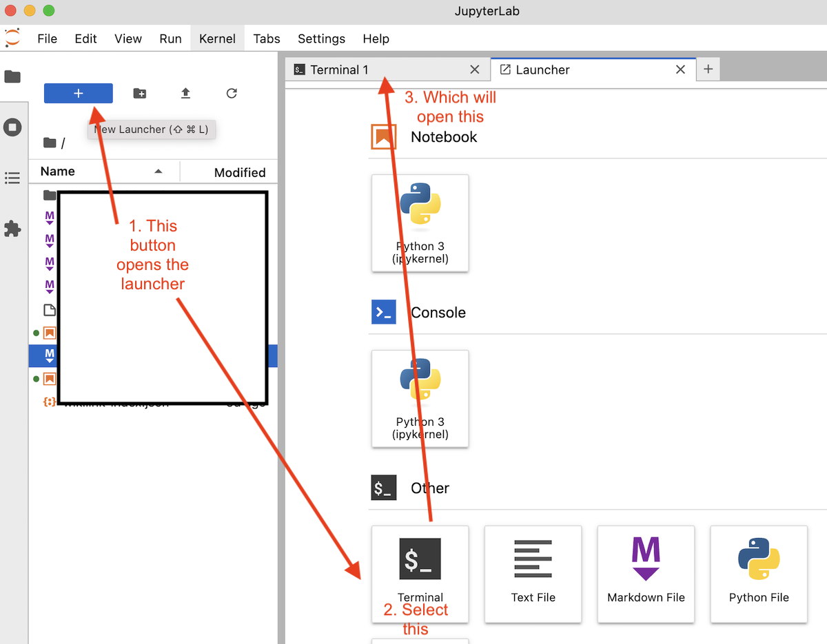The image size is (827, 644).
Task: Open the Help menu
Action: (376, 39)
